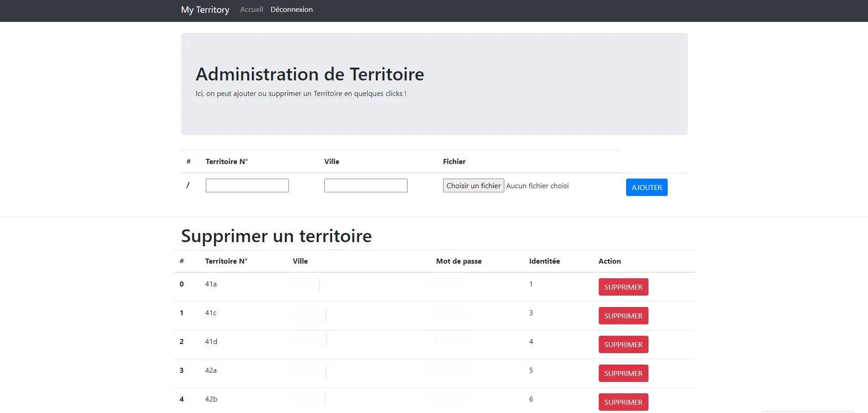Click SUPPRIMER for territory 41d

pos(623,344)
